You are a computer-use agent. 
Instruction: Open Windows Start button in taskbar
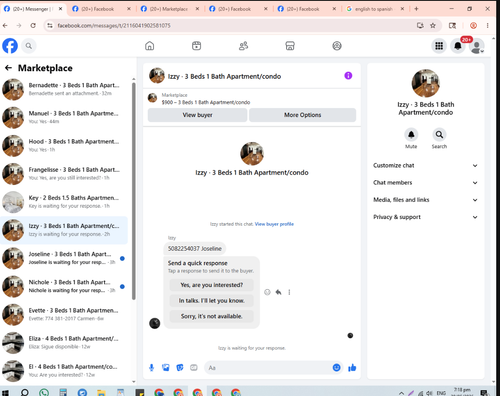tap(5, 393)
